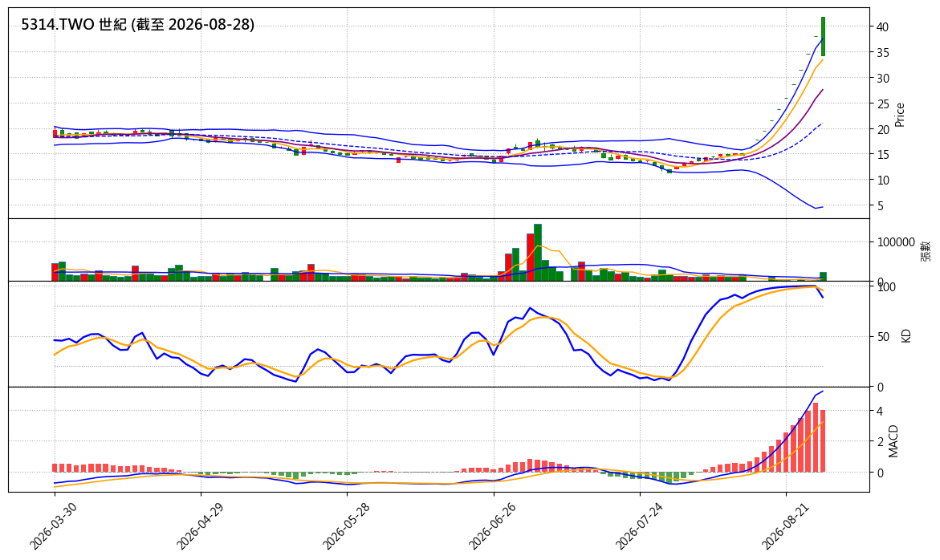Click price tick value 5
940x560 pixels.
coord(880,206)
